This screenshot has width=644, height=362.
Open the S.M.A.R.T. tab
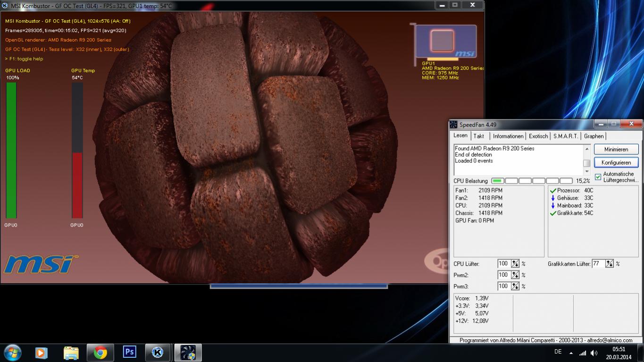(x=565, y=136)
